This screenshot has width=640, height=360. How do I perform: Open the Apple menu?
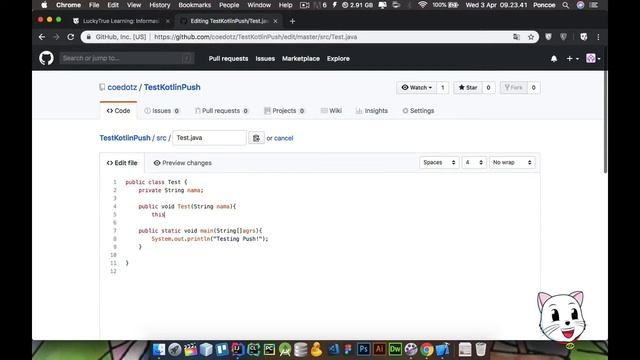tap(44, 5)
